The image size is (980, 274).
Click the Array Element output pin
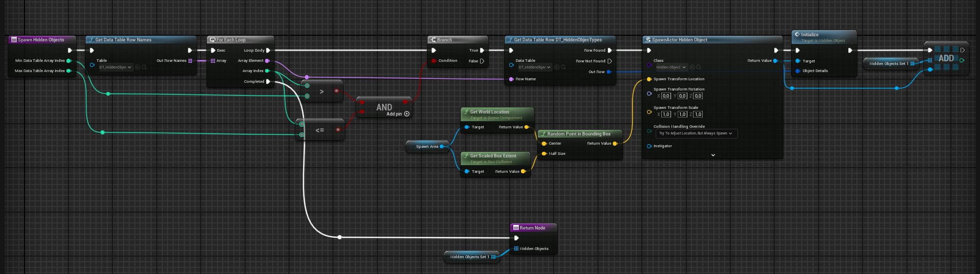pyautogui.click(x=267, y=61)
